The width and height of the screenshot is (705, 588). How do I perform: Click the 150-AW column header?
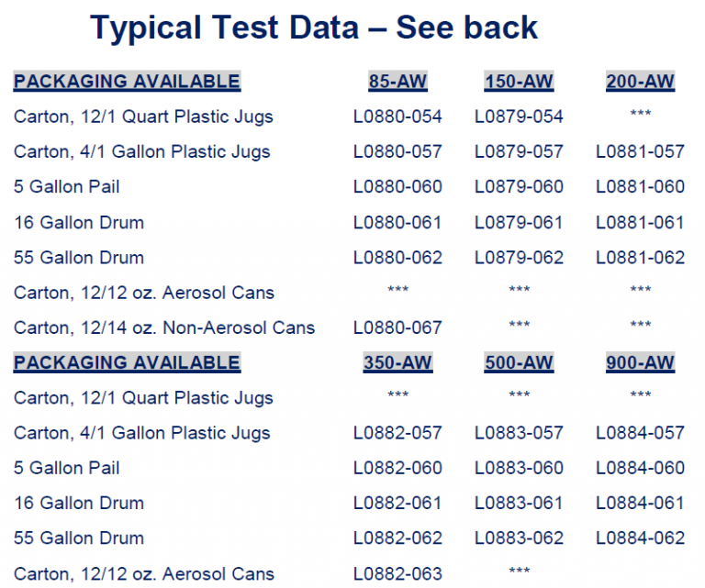pyautogui.click(x=519, y=82)
